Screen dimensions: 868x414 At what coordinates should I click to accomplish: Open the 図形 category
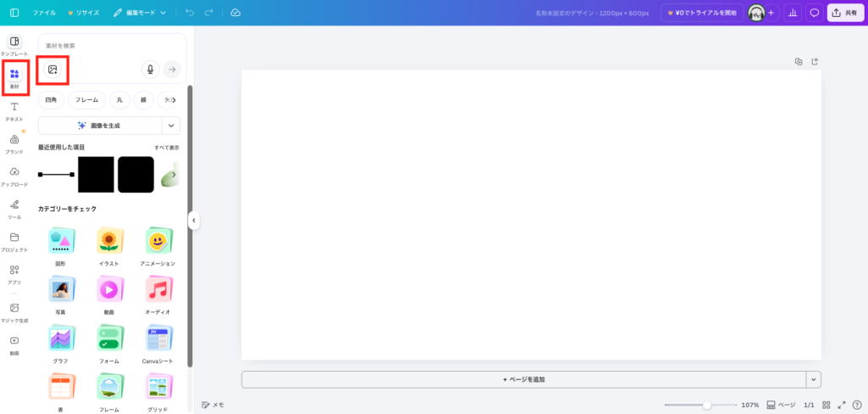(x=61, y=247)
